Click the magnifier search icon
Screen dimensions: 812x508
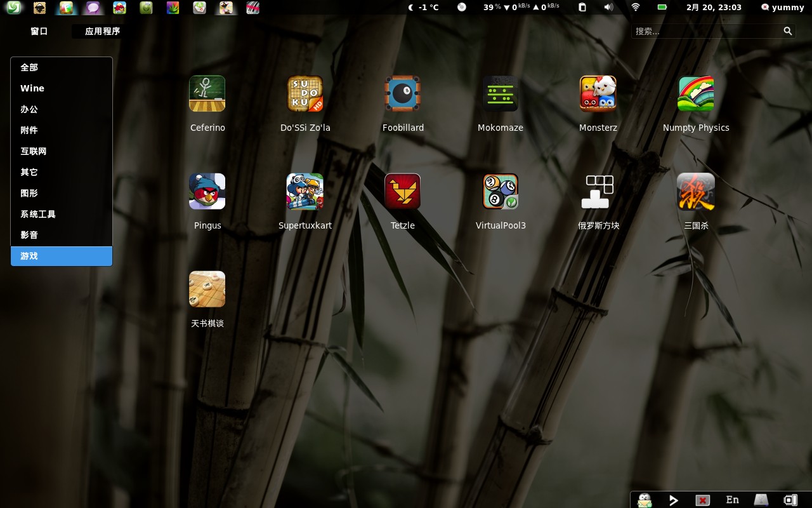pyautogui.click(x=788, y=30)
